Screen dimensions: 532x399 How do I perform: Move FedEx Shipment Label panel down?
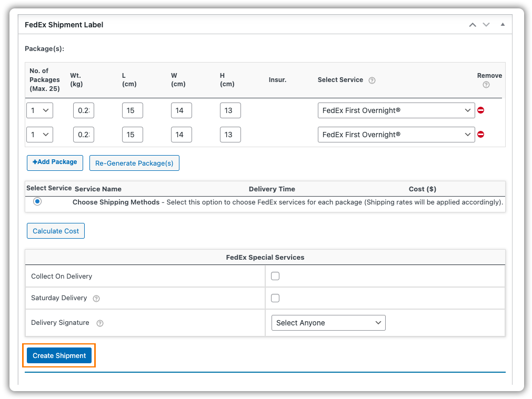(x=486, y=25)
